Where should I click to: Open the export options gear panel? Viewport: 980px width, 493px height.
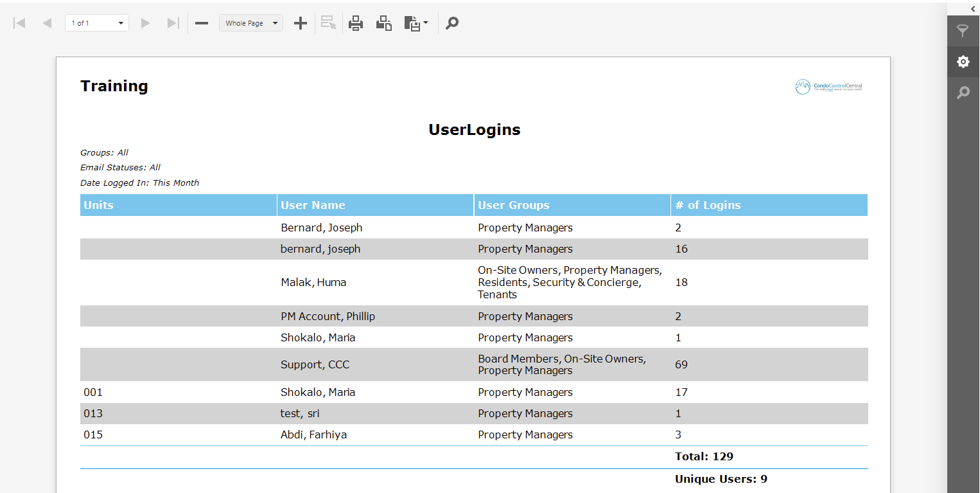coord(963,61)
